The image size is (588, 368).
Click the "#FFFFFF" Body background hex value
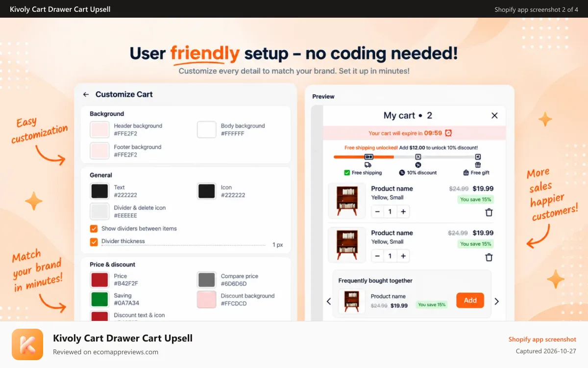point(232,133)
